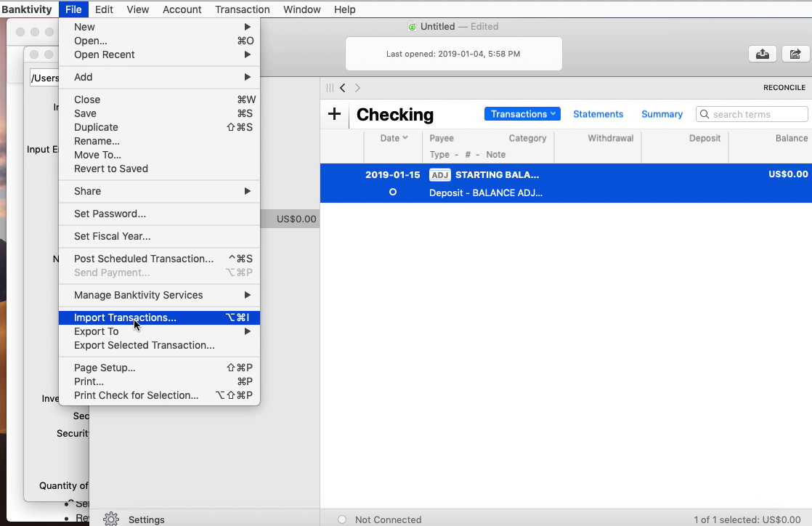Choose Set Fiscal Year... item
Image resolution: width=812 pixels, height=526 pixels.
tap(159, 236)
